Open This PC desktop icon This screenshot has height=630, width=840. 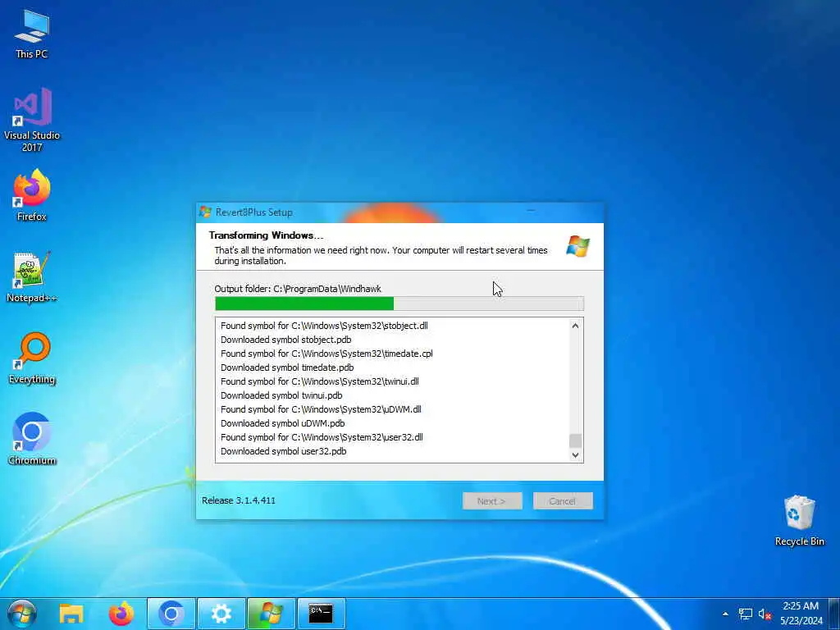32,34
